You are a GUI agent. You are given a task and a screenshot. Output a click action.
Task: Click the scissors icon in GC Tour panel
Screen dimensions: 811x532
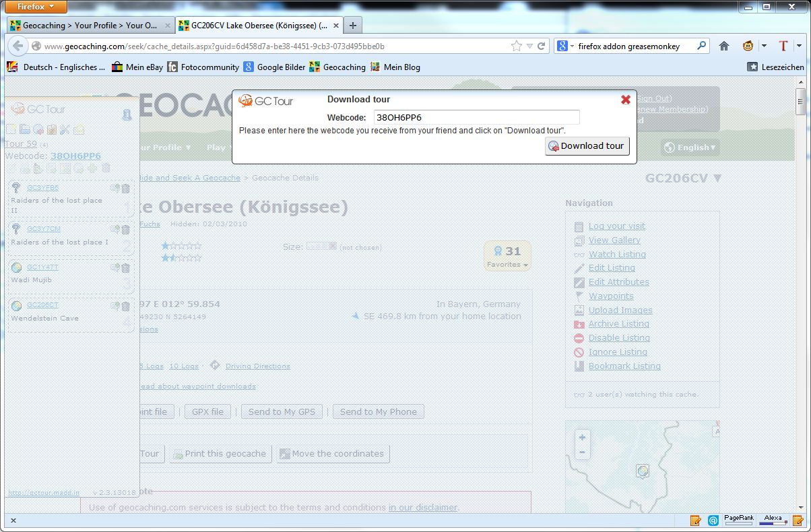point(65,129)
